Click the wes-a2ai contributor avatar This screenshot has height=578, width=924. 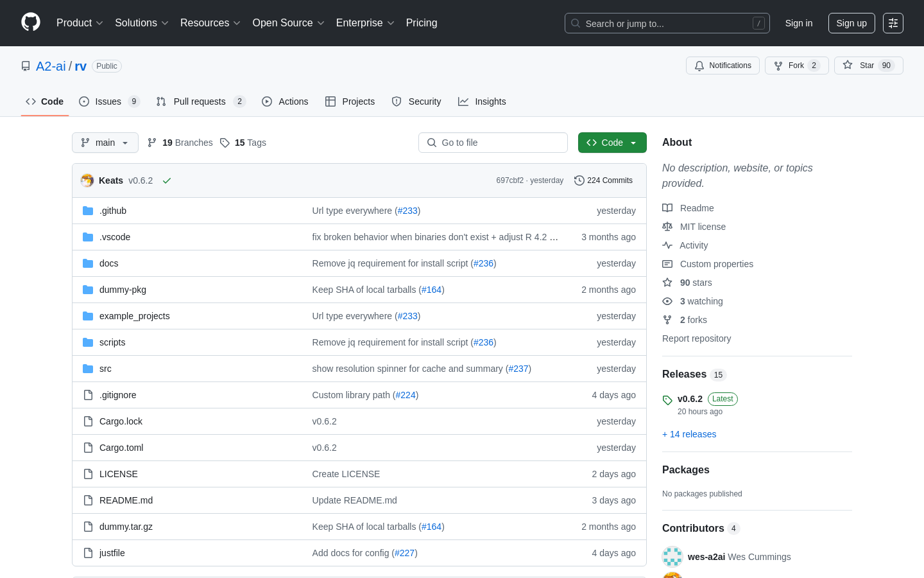pyautogui.click(x=672, y=557)
